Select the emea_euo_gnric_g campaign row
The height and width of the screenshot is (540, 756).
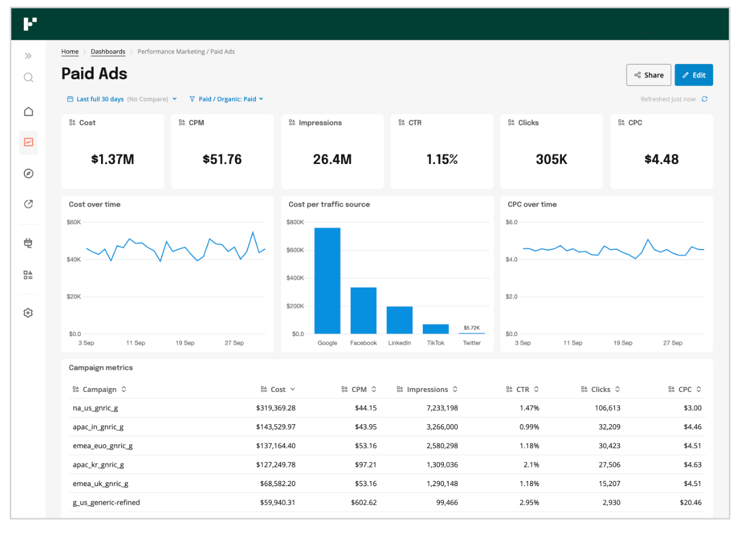tap(387, 446)
